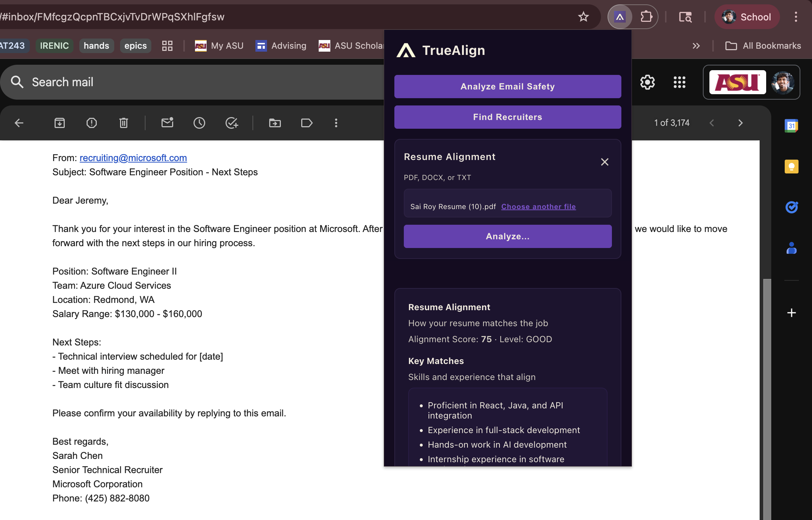The width and height of the screenshot is (812, 520).
Task: Click the TrueAlign extension icon
Action: click(x=620, y=17)
